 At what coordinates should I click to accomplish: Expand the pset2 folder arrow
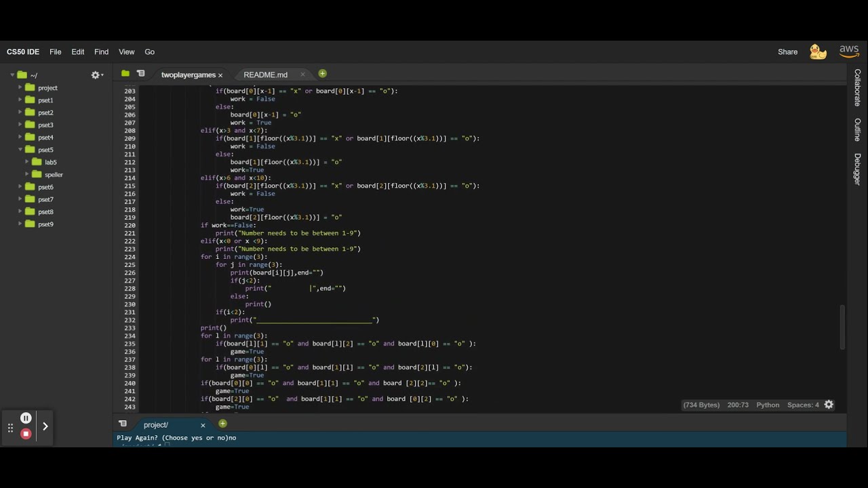coord(20,113)
